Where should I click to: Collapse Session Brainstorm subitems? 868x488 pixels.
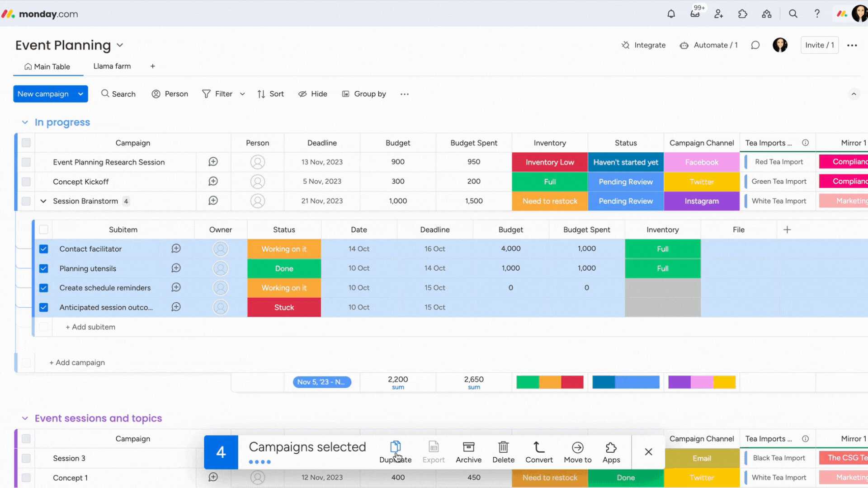[x=43, y=201]
